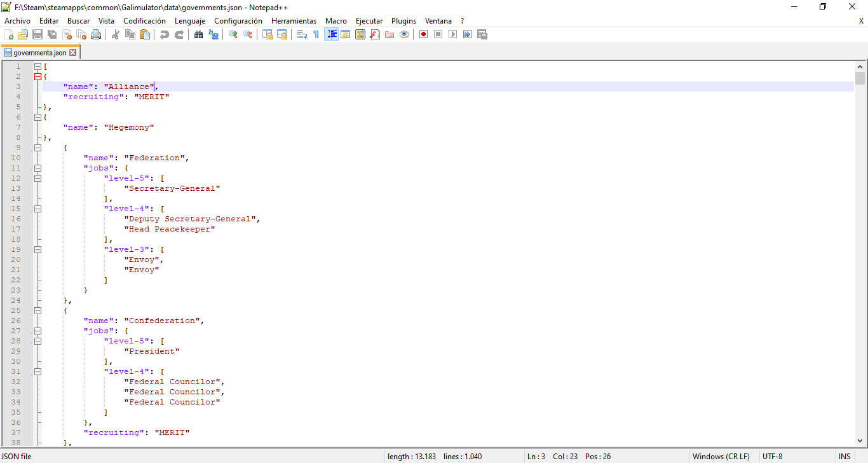868x463 pixels.
Task: Zoom out using magnifier minus icon
Action: [x=248, y=34]
